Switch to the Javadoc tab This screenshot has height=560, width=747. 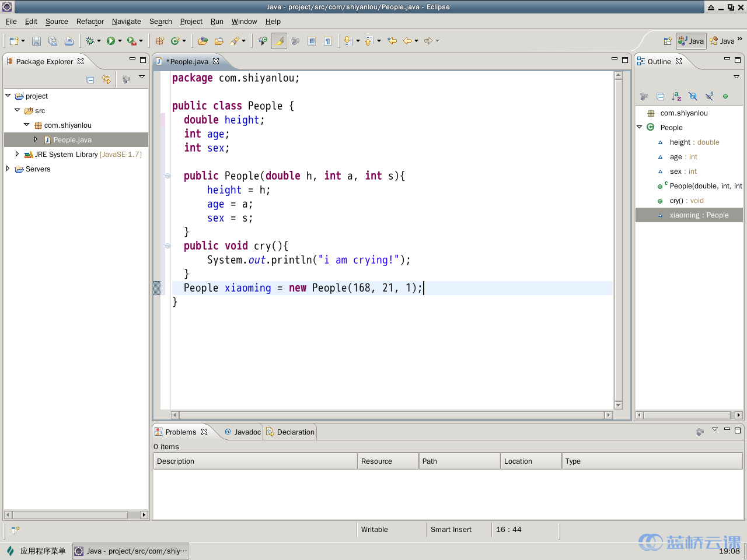[x=243, y=432]
